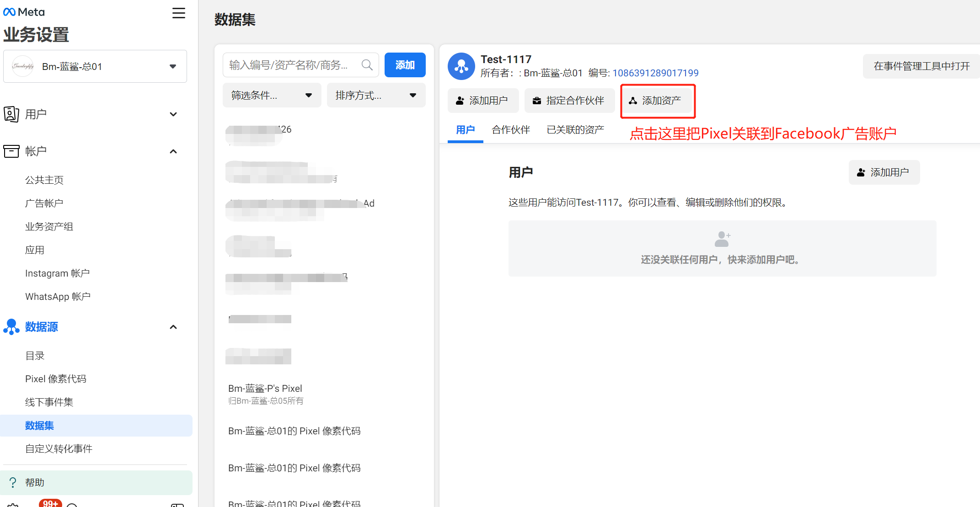The width and height of the screenshot is (980, 507).
Task: Click the 帐户 archive box icon
Action: tap(11, 151)
